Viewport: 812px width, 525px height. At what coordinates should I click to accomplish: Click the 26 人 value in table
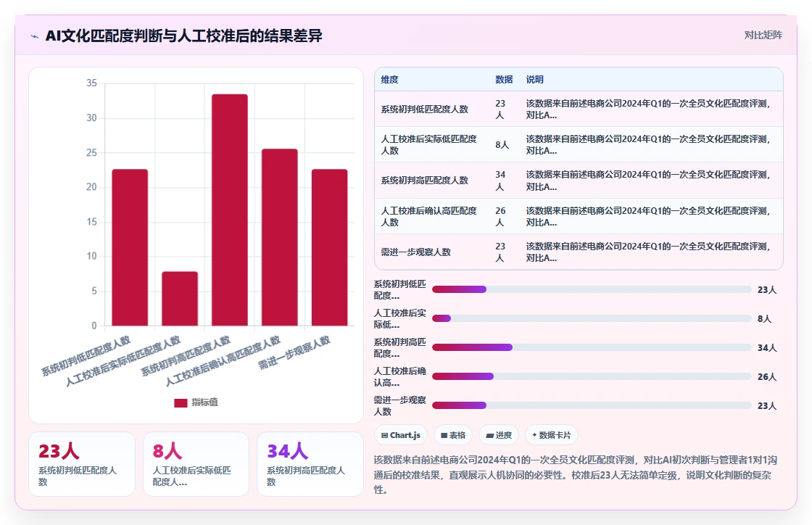(x=500, y=216)
